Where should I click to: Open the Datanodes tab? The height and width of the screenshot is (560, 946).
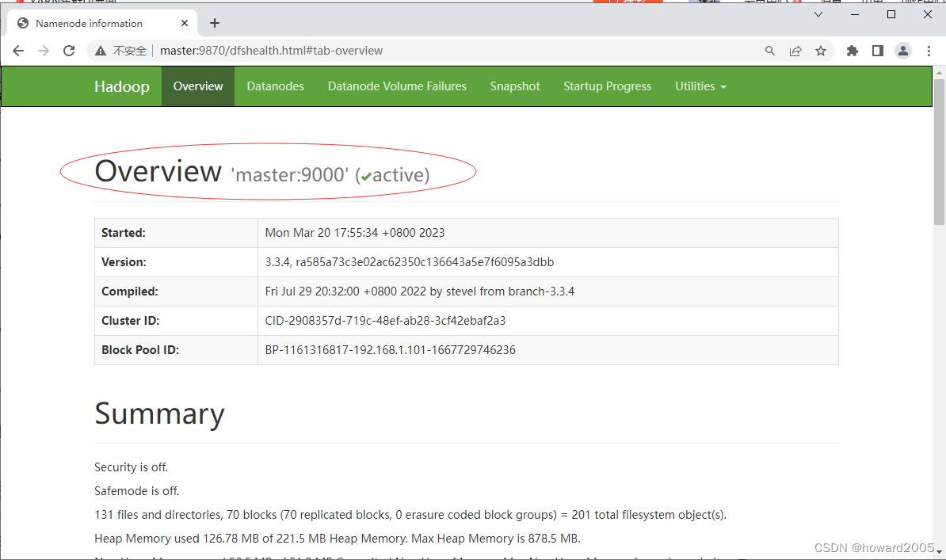275,86
